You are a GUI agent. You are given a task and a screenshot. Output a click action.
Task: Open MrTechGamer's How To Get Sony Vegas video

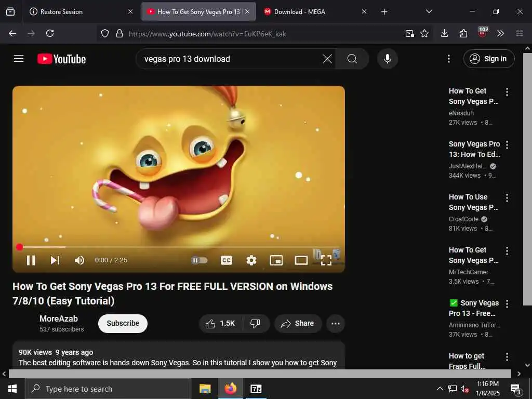[x=474, y=255]
